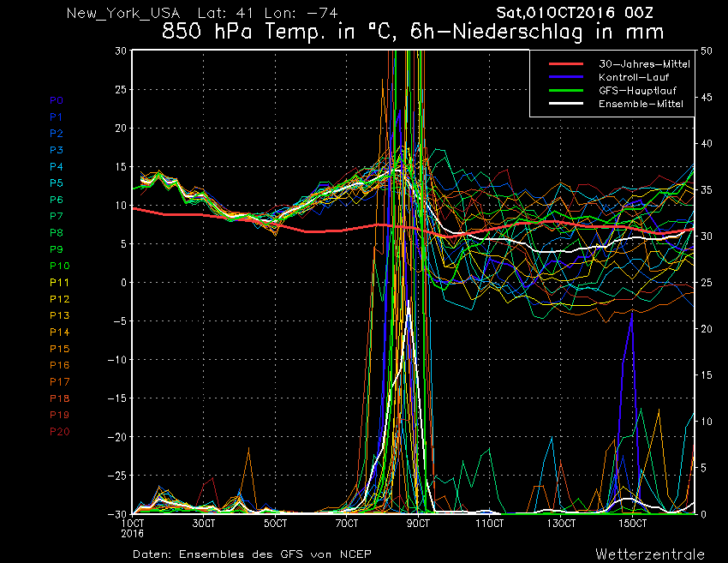Click the white Ensemble-Mittel legend line
Viewport: 728px width, 563px height.
(566, 103)
